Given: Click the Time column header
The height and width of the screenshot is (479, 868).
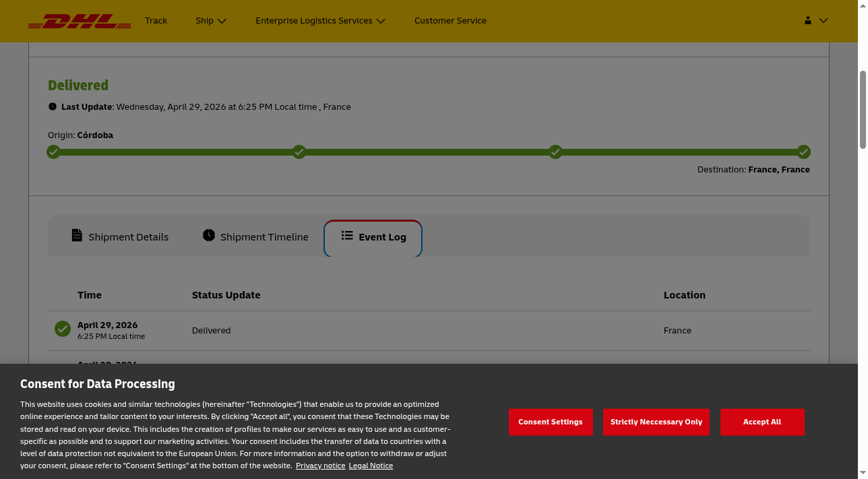Looking at the screenshot, I should click(90, 295).
